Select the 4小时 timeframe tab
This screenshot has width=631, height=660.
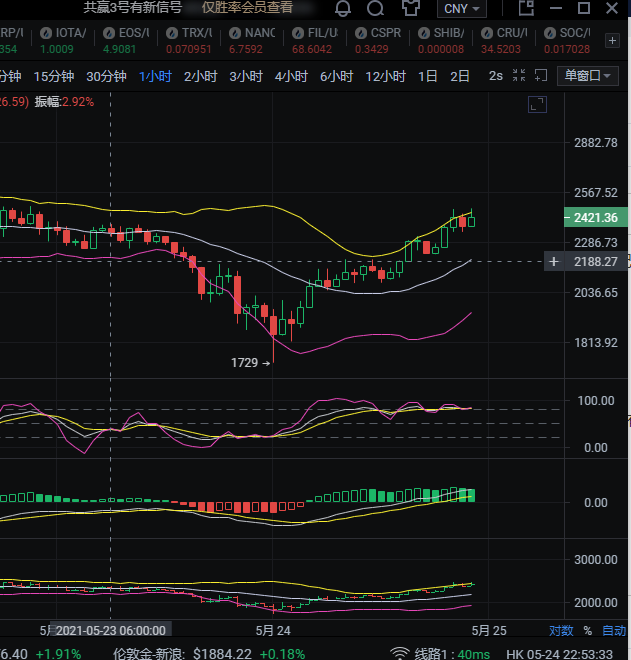pyautogui.click(x=291, y=76)
